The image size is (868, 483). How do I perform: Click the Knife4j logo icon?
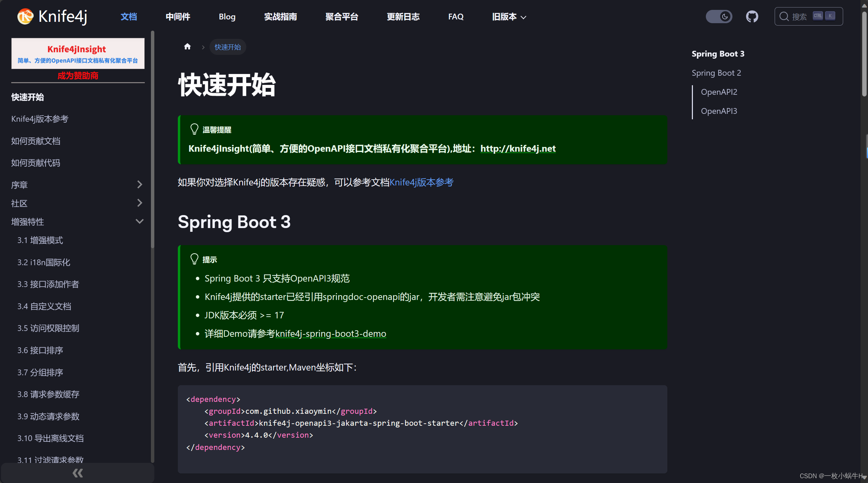click(26, 16)
